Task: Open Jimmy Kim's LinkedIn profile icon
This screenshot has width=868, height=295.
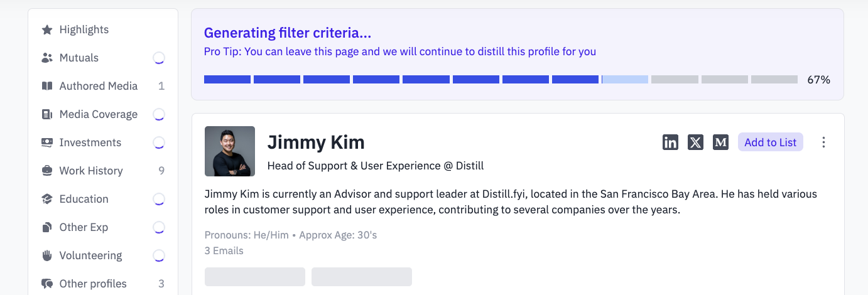Action: pos(670,142)
